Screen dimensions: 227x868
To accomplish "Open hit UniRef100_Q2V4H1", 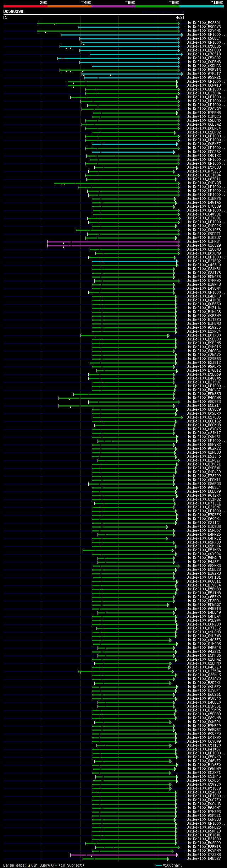I will pyautogui.click(x=204, y=31).
